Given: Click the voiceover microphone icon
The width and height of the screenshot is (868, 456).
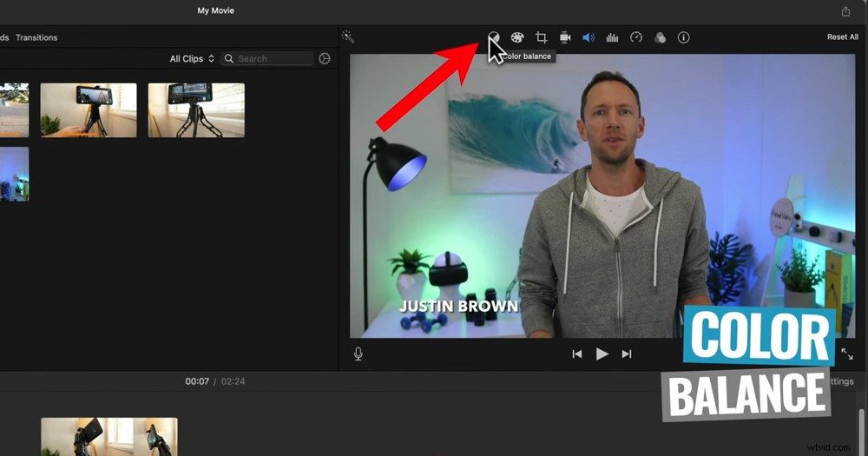Looking at the screenshot, I should pos(358,354).
